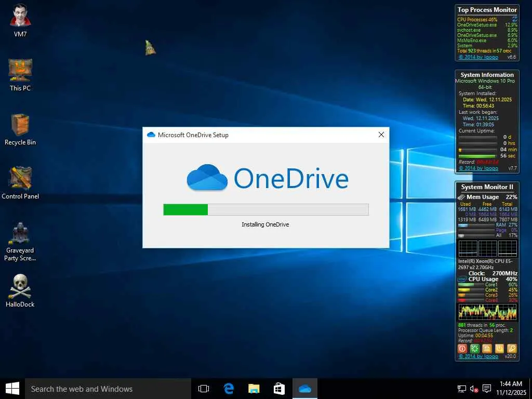Select the Recycle Bin desktop icon
Screen dimensions: 532x399
coord(20,129)
